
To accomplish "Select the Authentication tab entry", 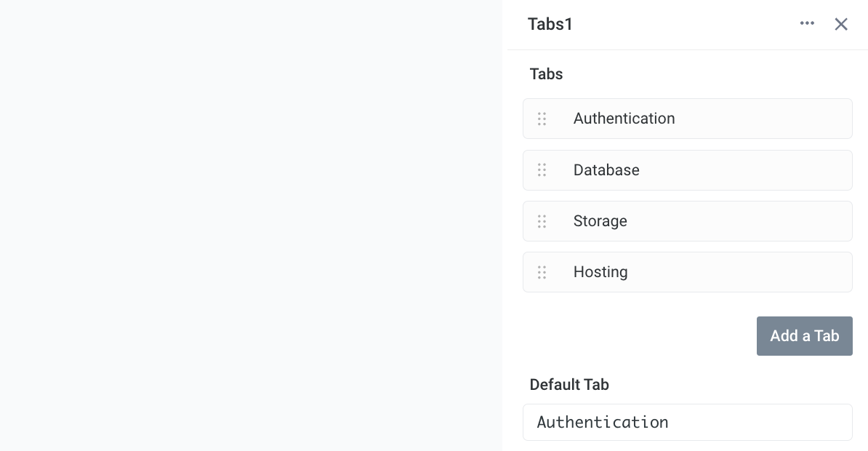I will (687, 119).
